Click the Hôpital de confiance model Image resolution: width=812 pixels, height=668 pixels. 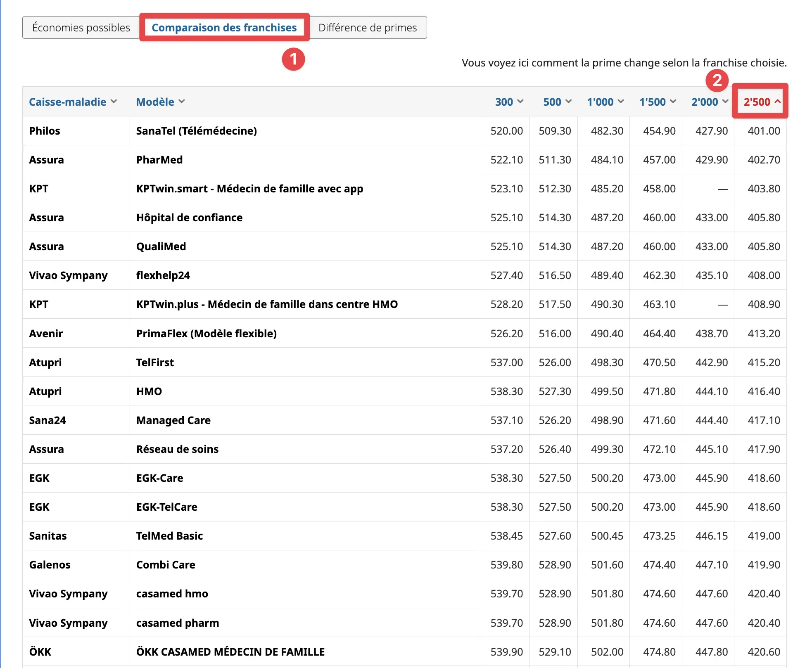pyautogui.click(x=190, y=218)
